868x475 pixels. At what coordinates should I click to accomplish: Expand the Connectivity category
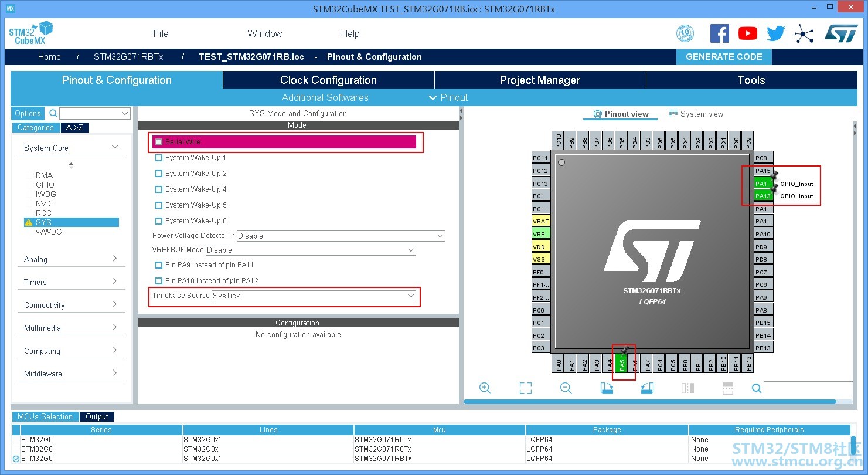[115, 304]
